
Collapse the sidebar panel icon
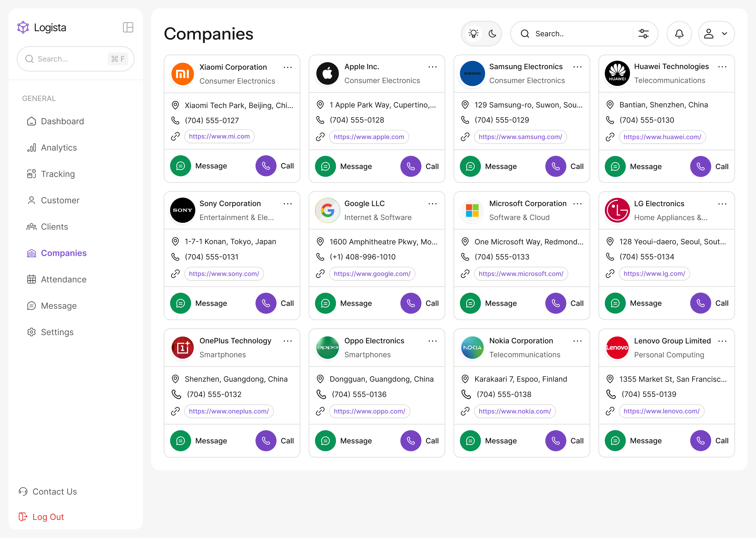pyautogui.click(x=128, y=27)
